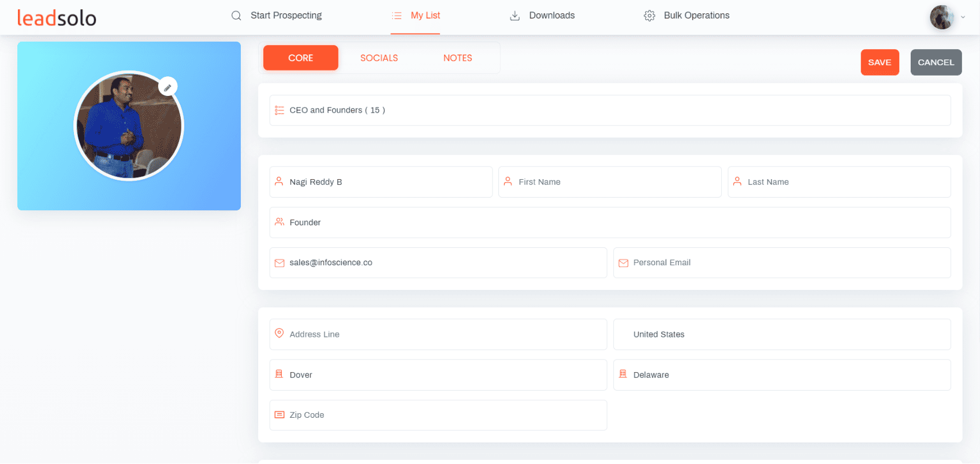
Task: Switch to the SOCIALS tab
Action: click(379, 58)
